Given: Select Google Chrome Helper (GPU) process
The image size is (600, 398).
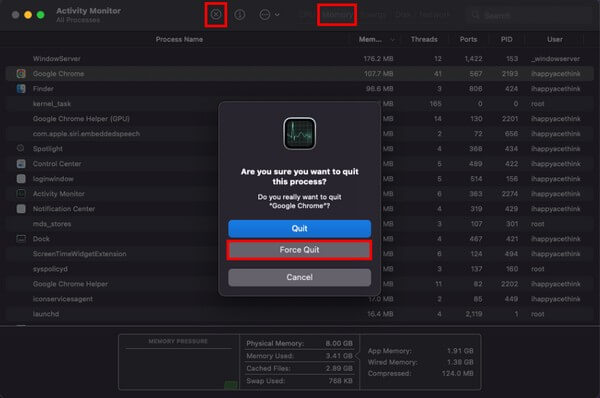Looking at the screenshot, I should click(81, 119).
